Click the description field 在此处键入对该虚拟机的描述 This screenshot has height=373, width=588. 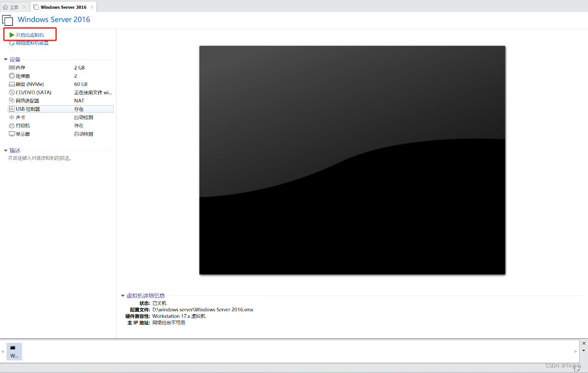(40, 158)
